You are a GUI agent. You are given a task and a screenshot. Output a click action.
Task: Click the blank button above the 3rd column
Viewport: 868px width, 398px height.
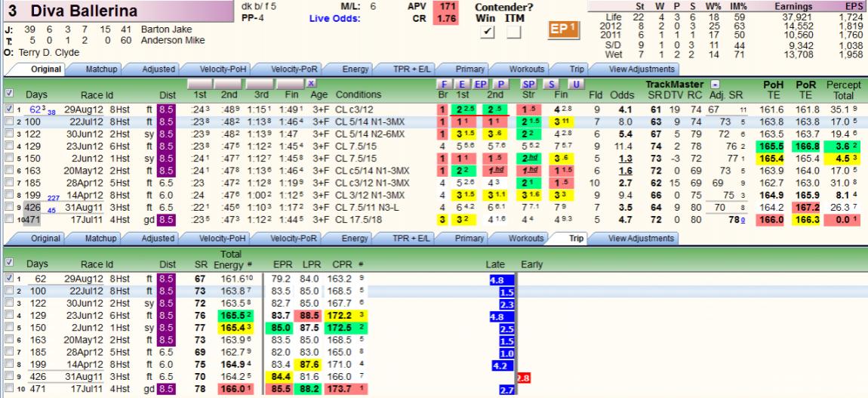[260, 84]
